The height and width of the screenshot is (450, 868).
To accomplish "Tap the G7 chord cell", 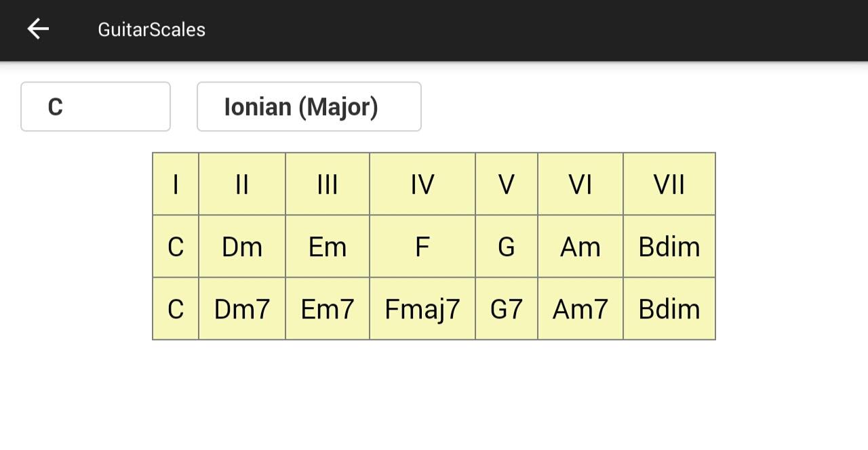I will tap(507, 309).
